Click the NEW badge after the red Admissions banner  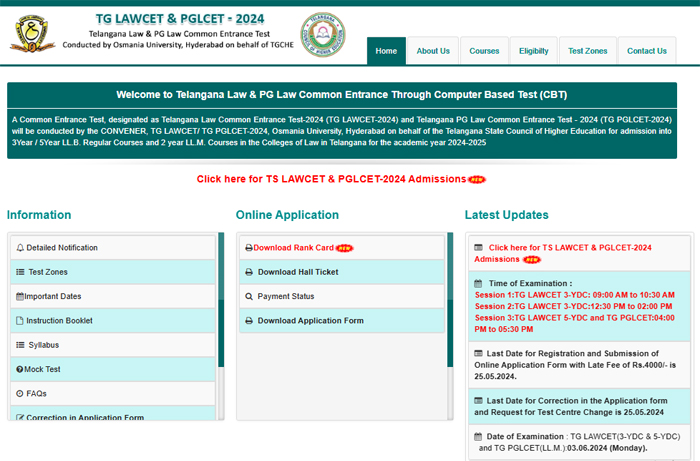[x=477, y=179]
